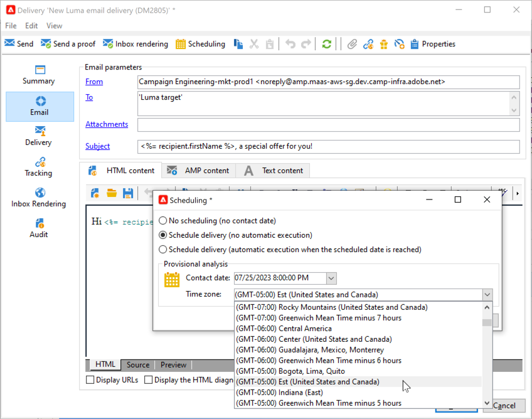Collapse the Time zone dropdown arrow
The width and height of the screenshot is (532, 419).
(x=487, y=294)
